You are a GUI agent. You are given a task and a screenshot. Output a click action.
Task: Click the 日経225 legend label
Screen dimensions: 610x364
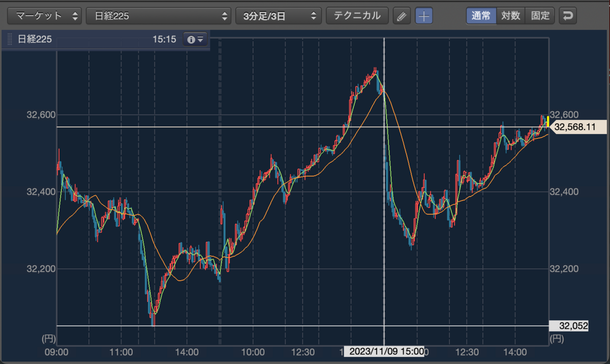(35, 40)
